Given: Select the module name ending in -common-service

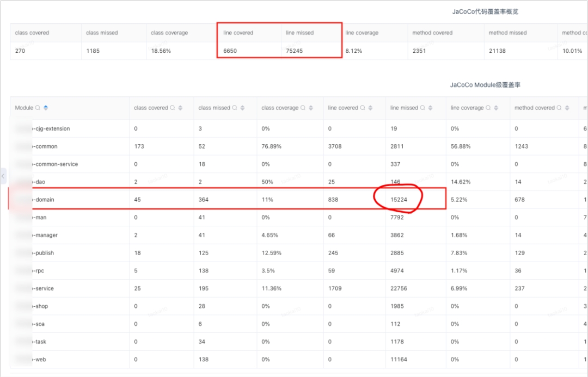Looking at the screenshot, I should click(56, 164).
